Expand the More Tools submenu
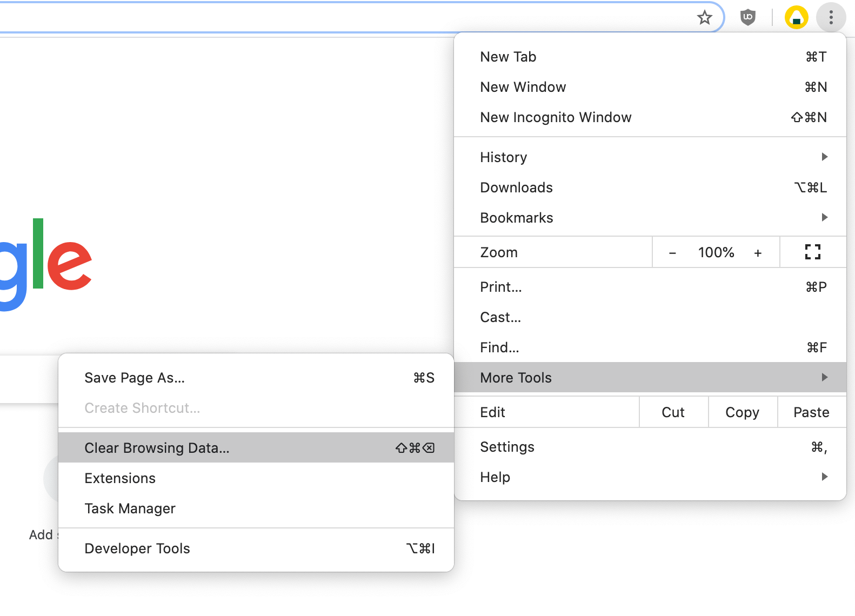 [650, 377]
